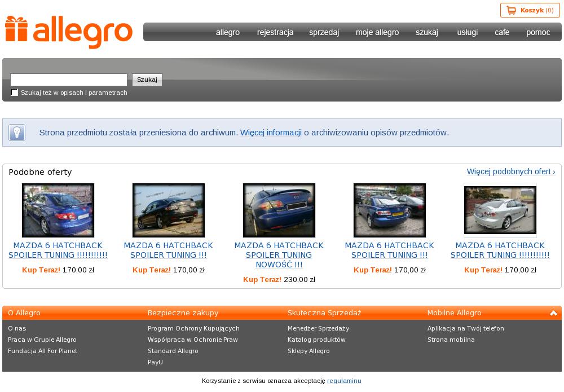Open the 'O nas' footer link
This screenshot has height=392, width=564.
click(x=17, y=328)
